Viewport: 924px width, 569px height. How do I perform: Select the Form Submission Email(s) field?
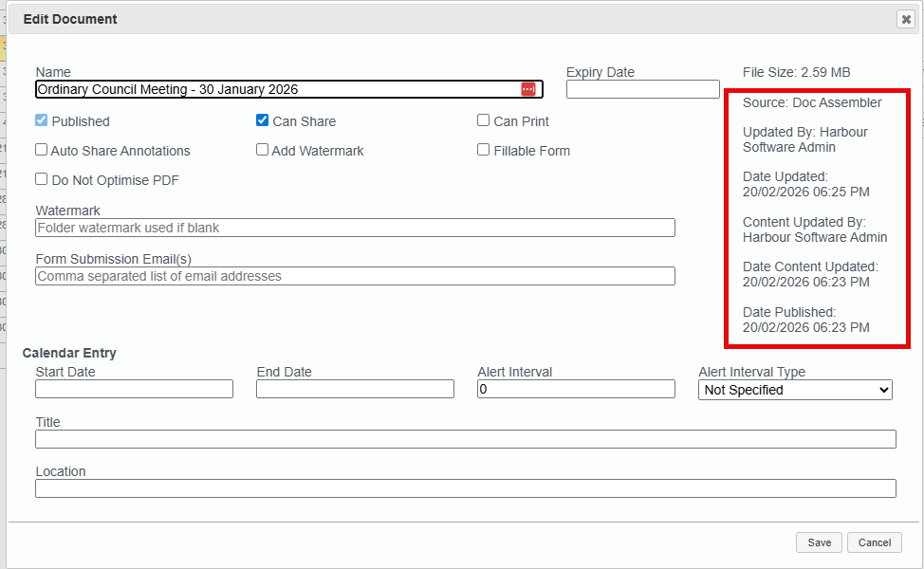355,276
